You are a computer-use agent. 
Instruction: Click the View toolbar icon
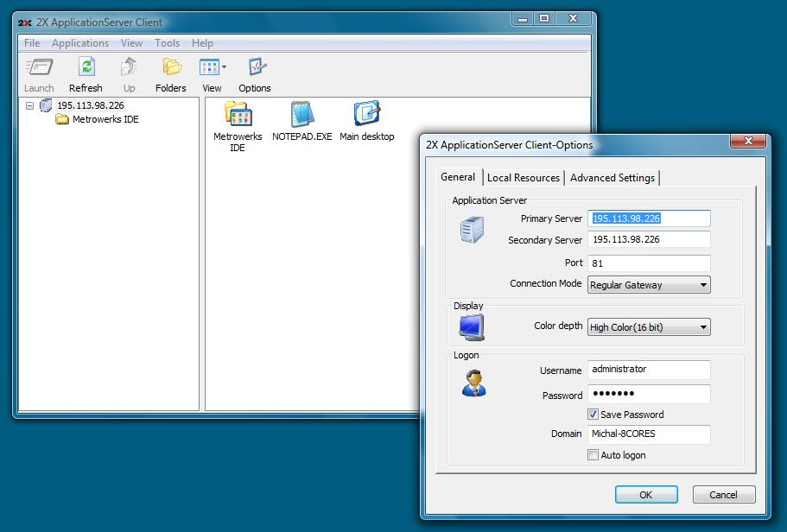click(x=209, y=66)
